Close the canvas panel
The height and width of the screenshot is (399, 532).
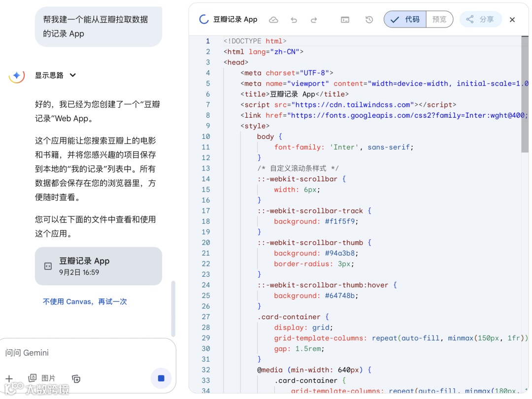point(512,20)
